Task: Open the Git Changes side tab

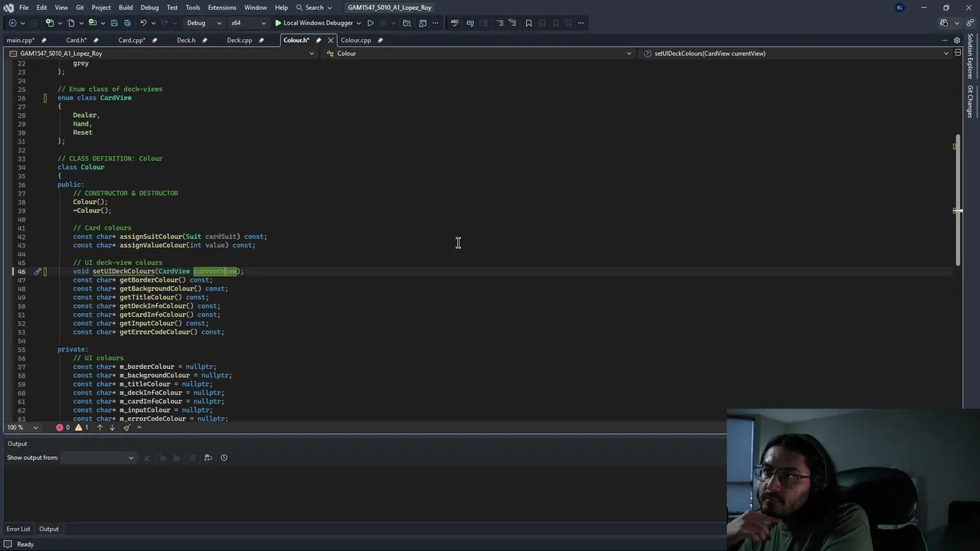Action: (x=970, y=101)
